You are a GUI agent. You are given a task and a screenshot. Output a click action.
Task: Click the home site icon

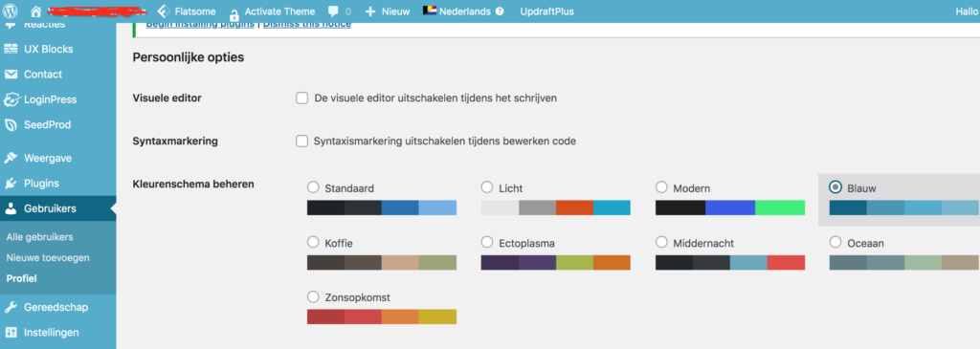35,11
